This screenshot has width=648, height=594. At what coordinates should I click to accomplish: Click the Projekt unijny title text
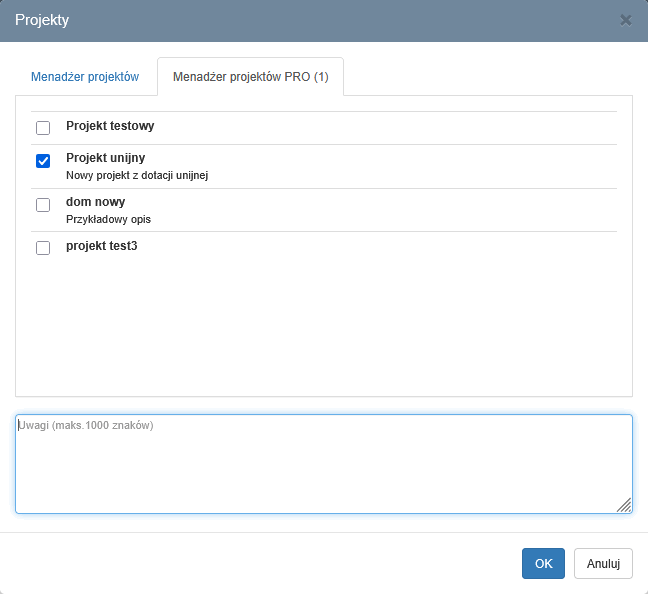[105, 158]
